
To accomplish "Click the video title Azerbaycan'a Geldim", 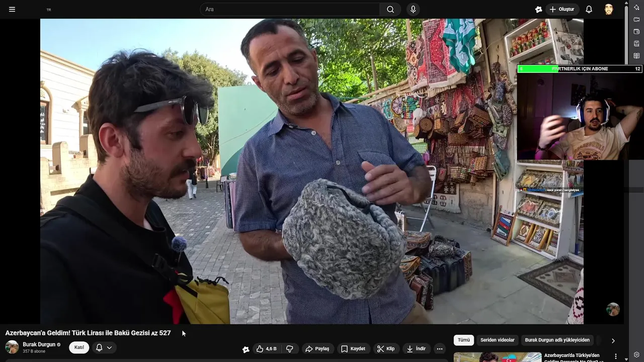I will pos(88,333).
